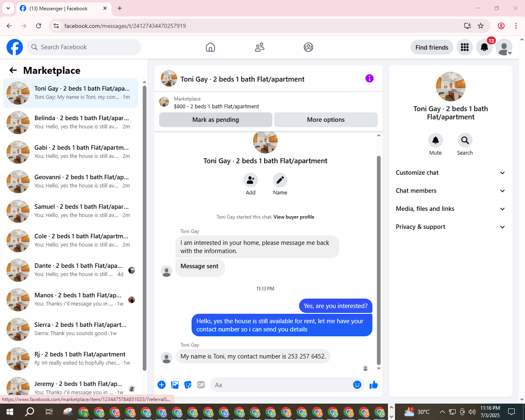Open Sierra's conversation

point(71,329)
